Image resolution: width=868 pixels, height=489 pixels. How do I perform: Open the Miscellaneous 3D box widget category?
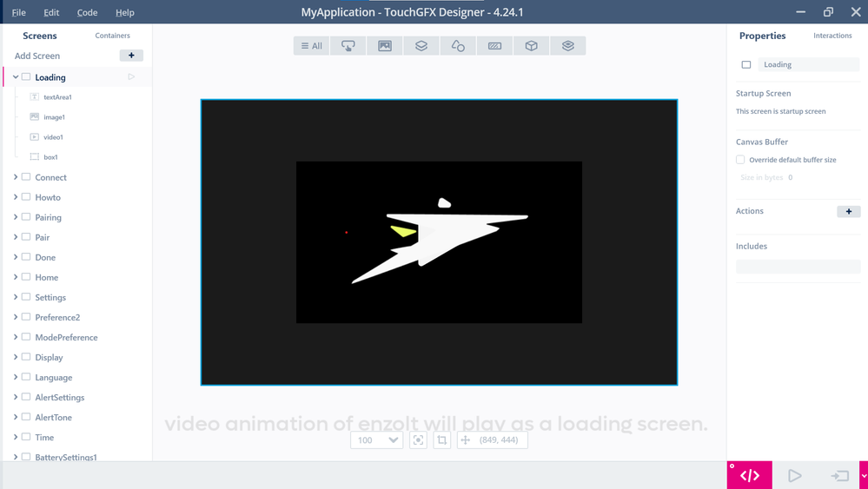click(x=531, y=46)
